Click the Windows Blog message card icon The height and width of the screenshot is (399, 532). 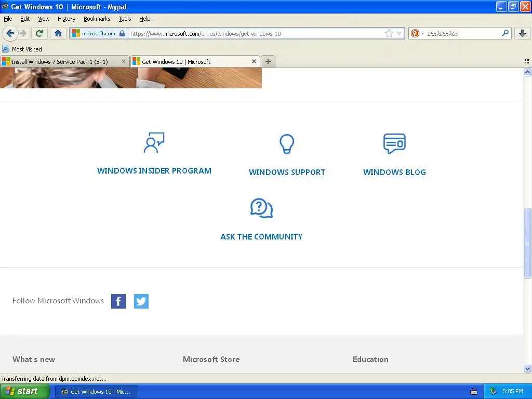click(394, 143)
